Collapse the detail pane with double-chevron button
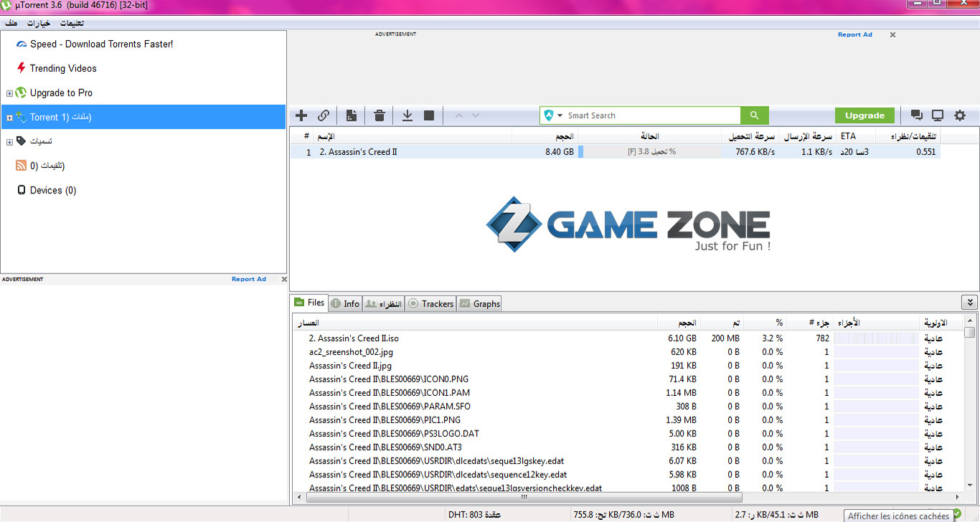The image size is (980, 522). pos(969,303)
